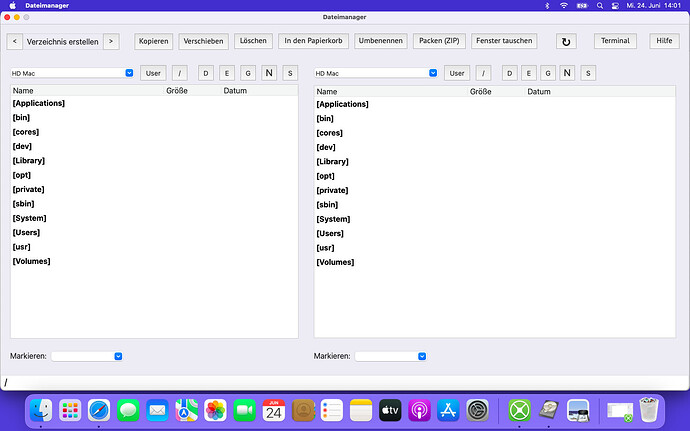Sort left pane by Name header

23,91
